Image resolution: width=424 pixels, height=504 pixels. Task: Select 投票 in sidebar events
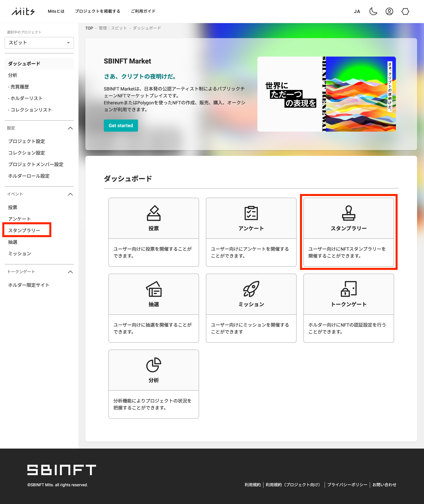[x=13, y=207]
